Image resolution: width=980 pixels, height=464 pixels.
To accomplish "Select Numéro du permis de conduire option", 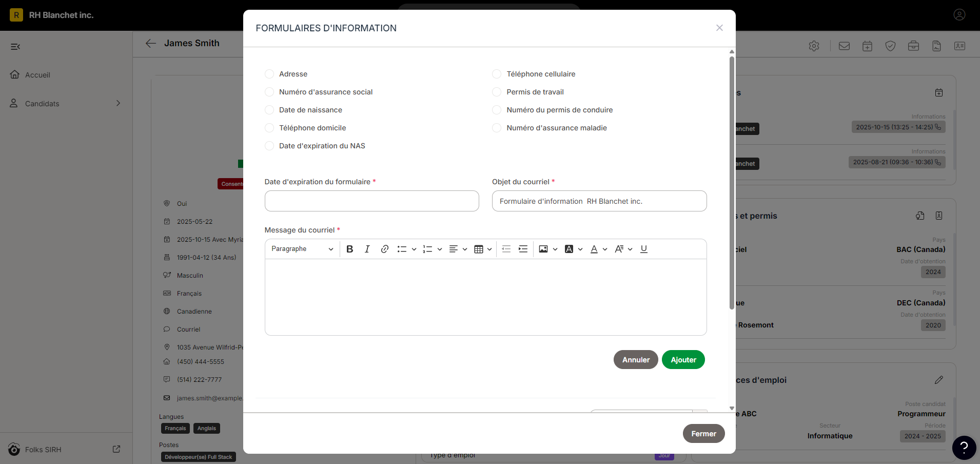I will tap(497, 110).
